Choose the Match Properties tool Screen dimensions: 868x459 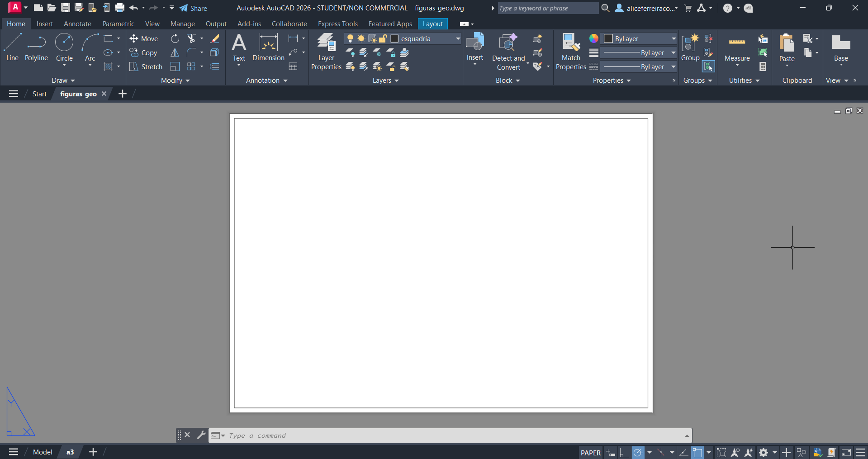571,52
